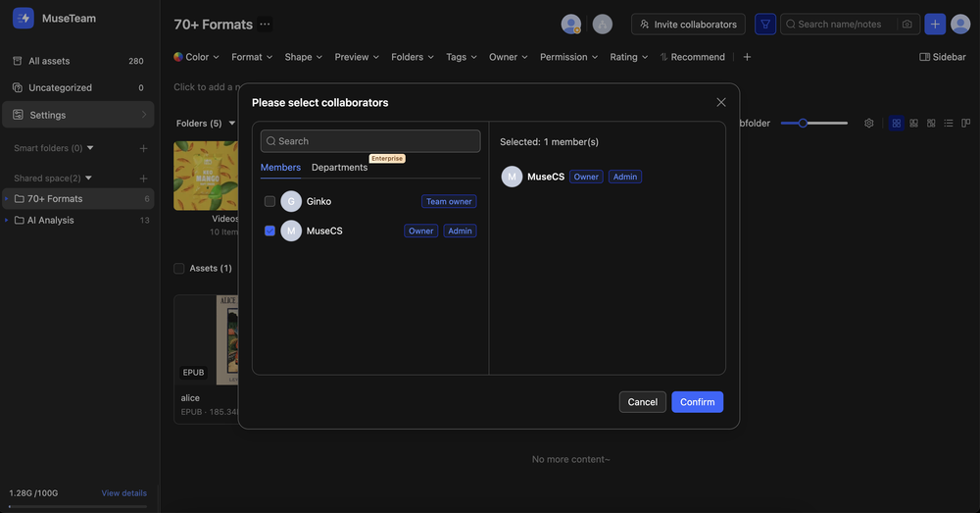Switch to list view layout icon

(948, 124)
